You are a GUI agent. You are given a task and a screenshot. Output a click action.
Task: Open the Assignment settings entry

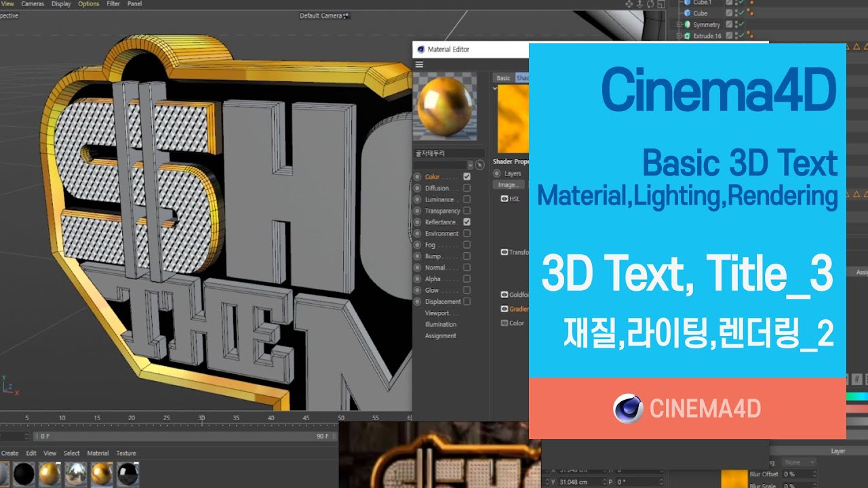click(x=441, y=335)
